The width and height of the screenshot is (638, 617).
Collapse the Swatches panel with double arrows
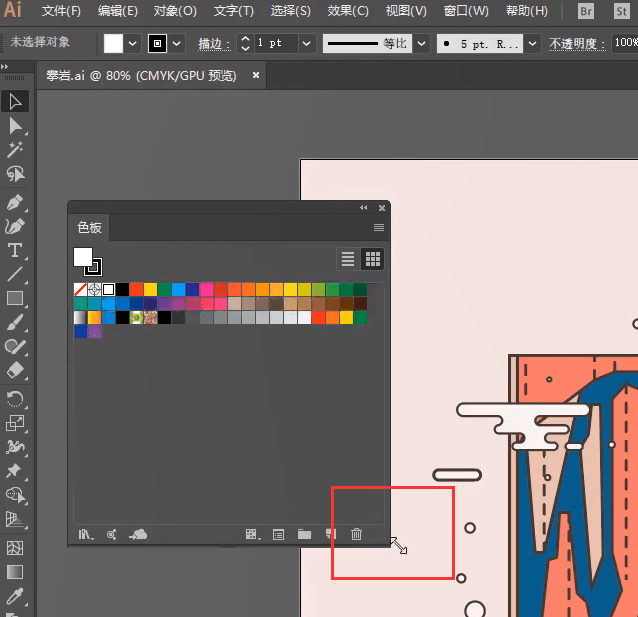point(364,208)
